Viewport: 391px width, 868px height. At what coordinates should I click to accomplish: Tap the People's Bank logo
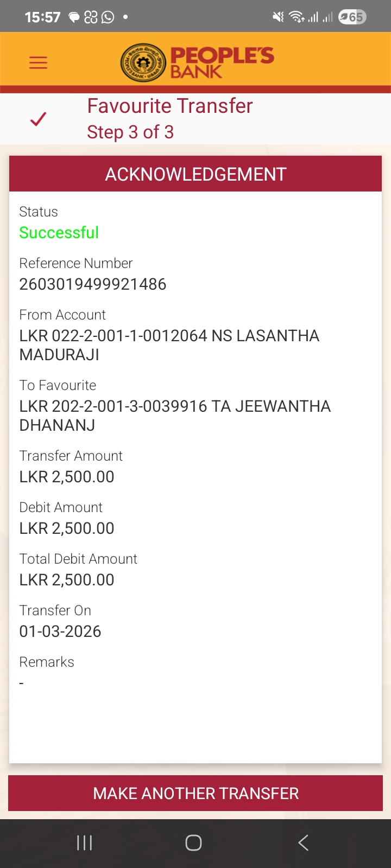[x=197, y=62]
